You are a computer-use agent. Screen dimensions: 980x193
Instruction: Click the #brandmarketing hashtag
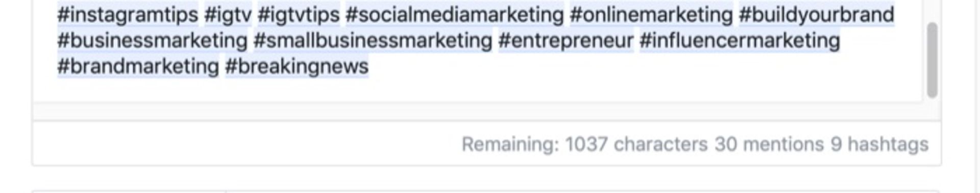click(138, 67)
